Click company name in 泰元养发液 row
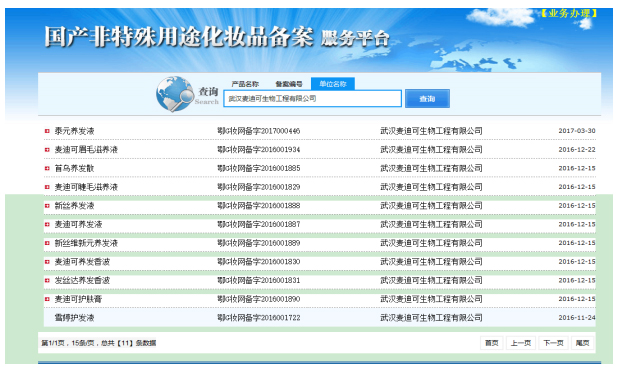The image size is (624, 380). tap(431, 131)
